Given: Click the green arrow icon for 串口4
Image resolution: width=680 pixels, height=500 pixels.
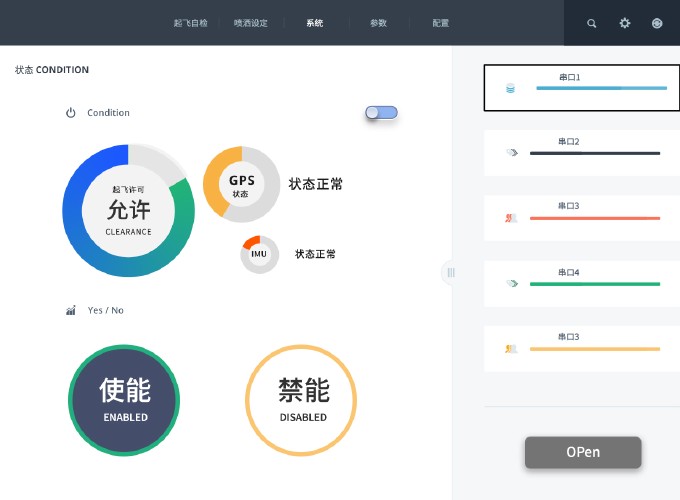Looking at the screenshot, I should pyautogui.click(x=511, y=284).
